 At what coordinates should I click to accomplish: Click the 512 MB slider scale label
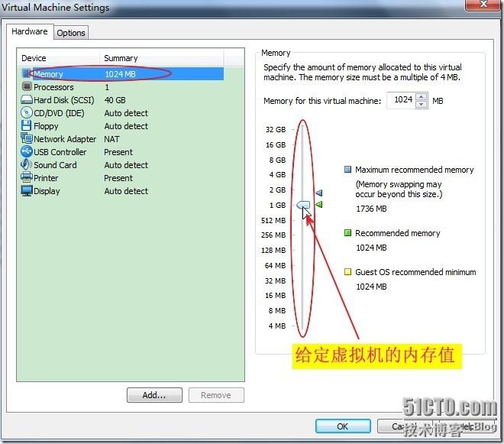[x=273, y=220]
